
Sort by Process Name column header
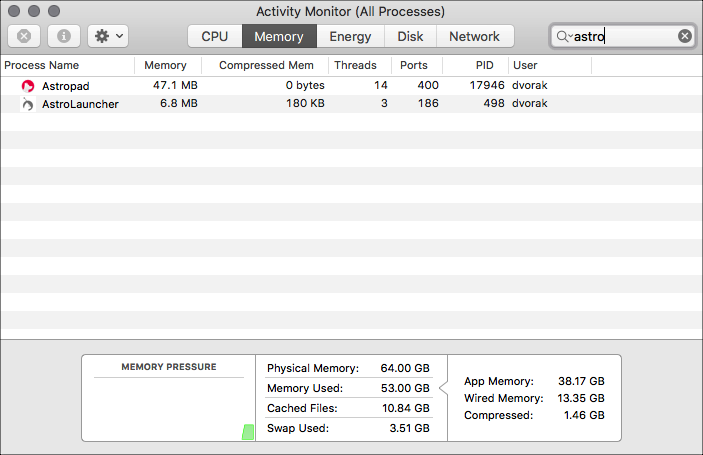pyautogui.click(x=67, y=65)
